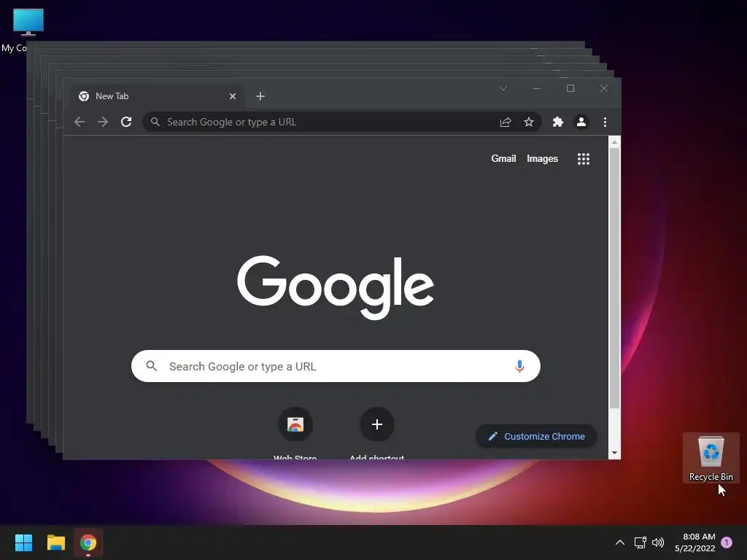Reload the page with the refresh icon

tap(126, 122)
